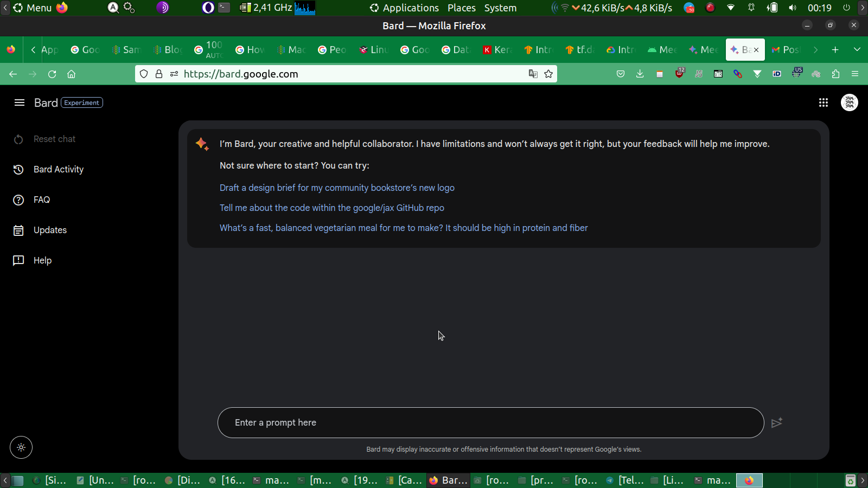
Task: Bookmark this page with the star
Action: tap(548, 74)
